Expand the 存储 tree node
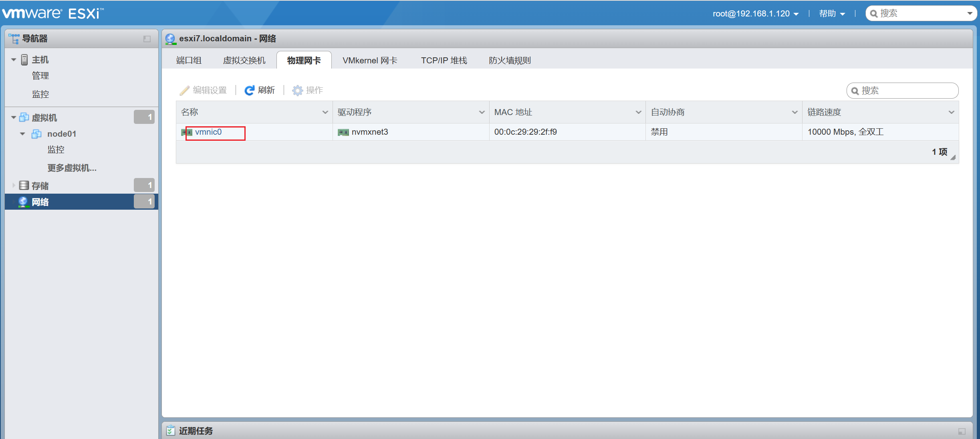980x439 pixels. click(x=14, y=185)
